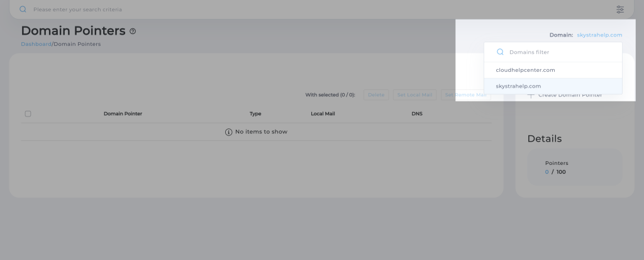Toggle the select-all checkbox in the table header
Viewport: 644px width, 260px height.
pos(28,114)
